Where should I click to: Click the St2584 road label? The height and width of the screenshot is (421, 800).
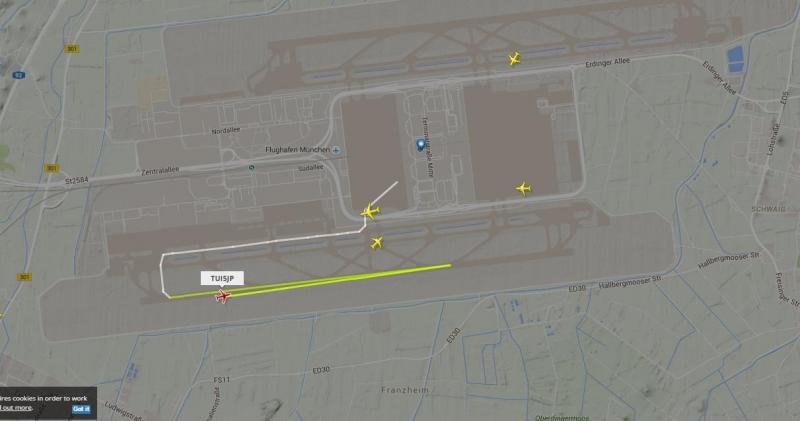coord(77,180)
